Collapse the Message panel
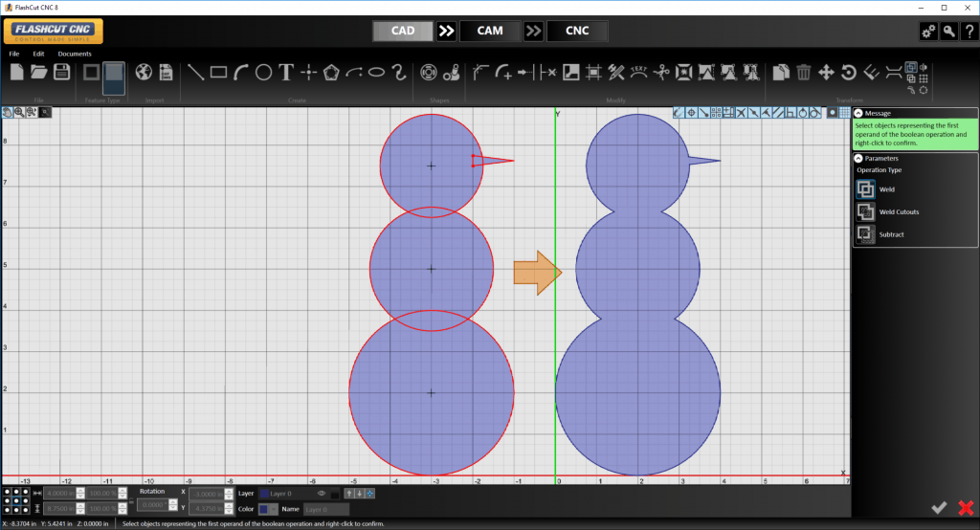 [858, 113]
